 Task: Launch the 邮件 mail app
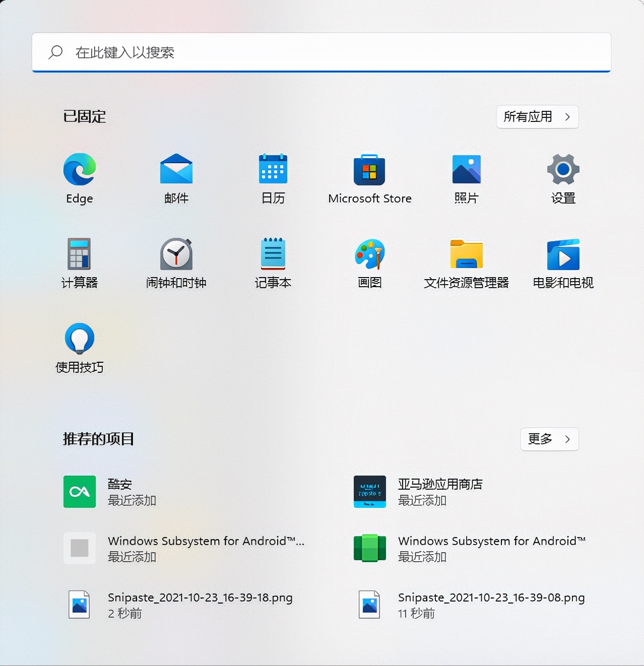click(x=176, y=170)
